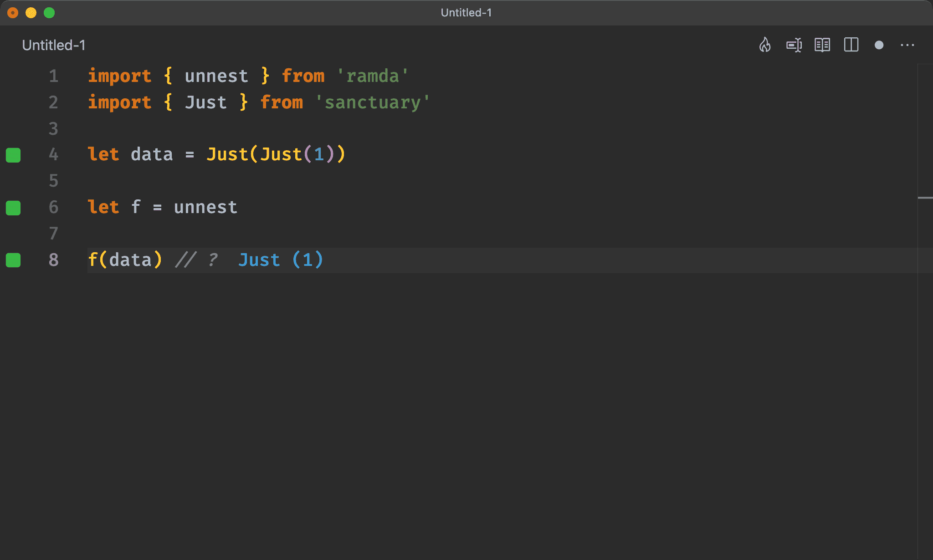Click outer 'Just(' call on line 4

coord(232,155)
